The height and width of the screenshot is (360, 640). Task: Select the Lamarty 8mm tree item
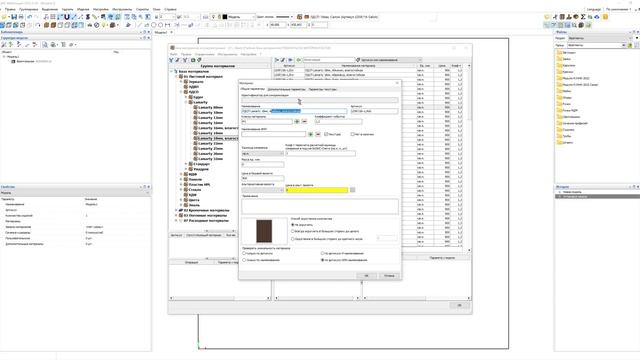click(210, 107)
